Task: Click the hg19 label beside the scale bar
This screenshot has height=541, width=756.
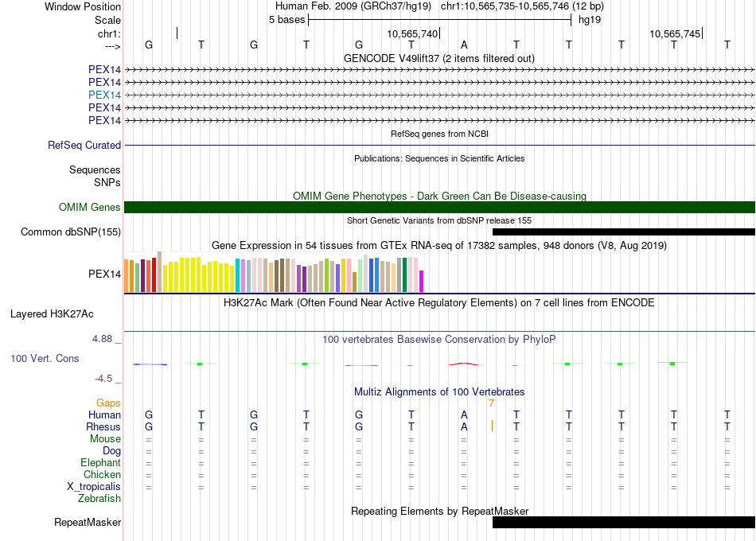Action: [590, 20]
